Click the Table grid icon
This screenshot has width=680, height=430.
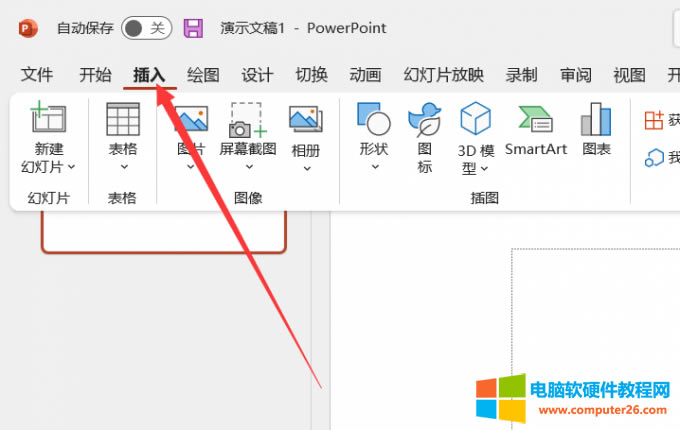click(123, 119)
